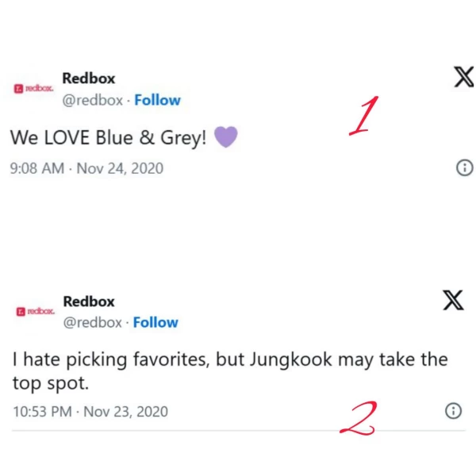
Task: Click the @redbox handle on the first tweet
Action: tap(92, 101)
